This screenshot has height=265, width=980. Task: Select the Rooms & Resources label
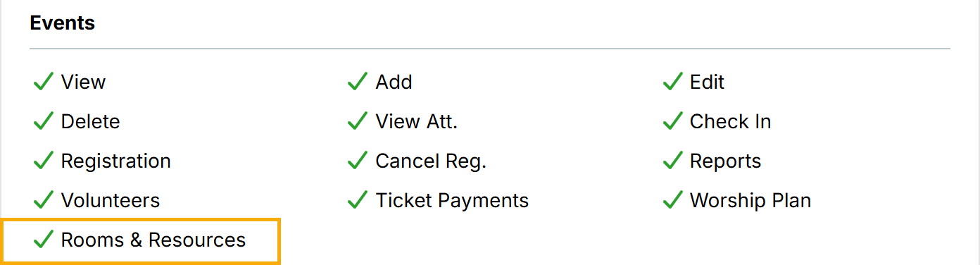pos(153,240)
